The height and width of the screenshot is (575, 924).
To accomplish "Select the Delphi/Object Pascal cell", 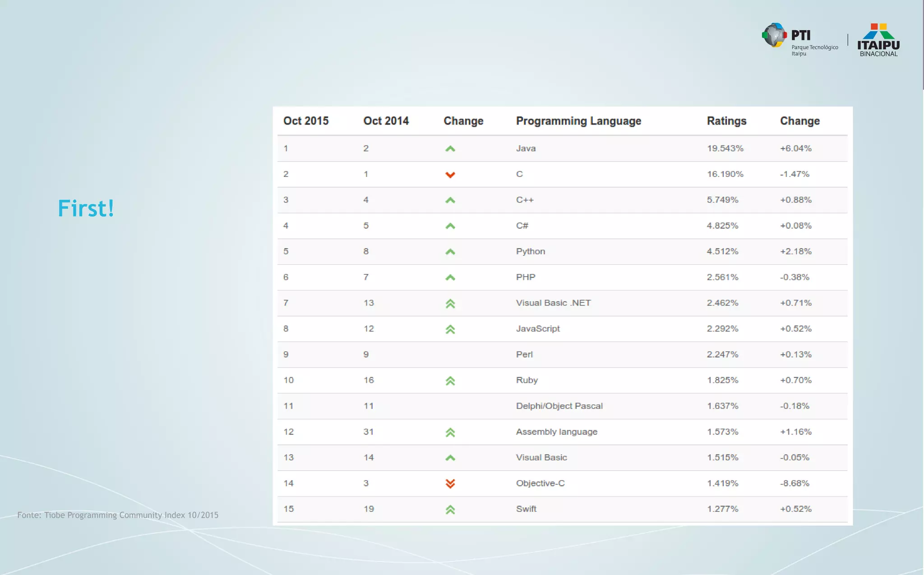I will coord(559,406).
